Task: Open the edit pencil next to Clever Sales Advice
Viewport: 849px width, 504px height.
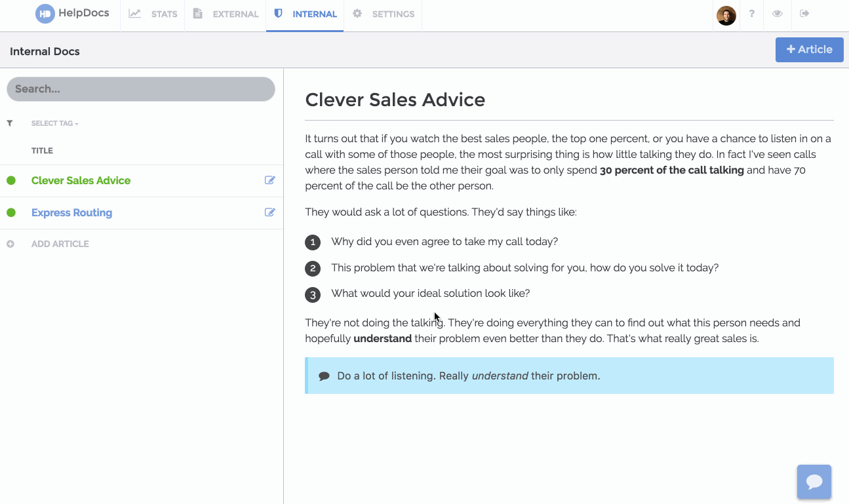Action: 269,180
